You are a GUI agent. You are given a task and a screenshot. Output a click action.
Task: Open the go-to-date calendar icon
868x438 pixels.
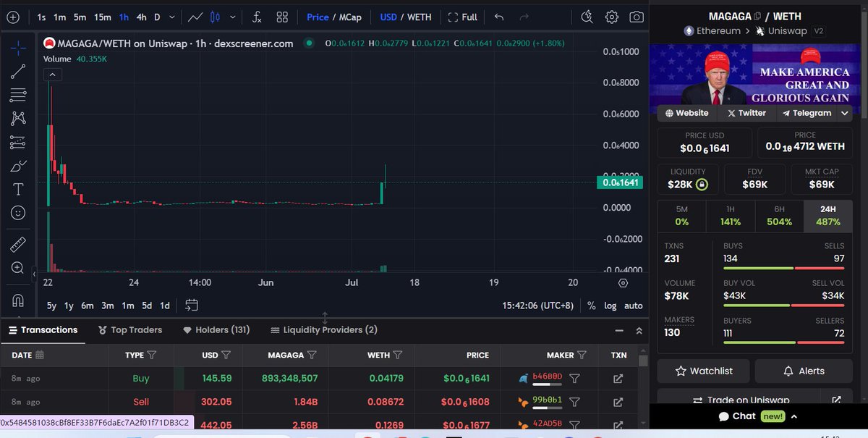click(x=192, y=306)
